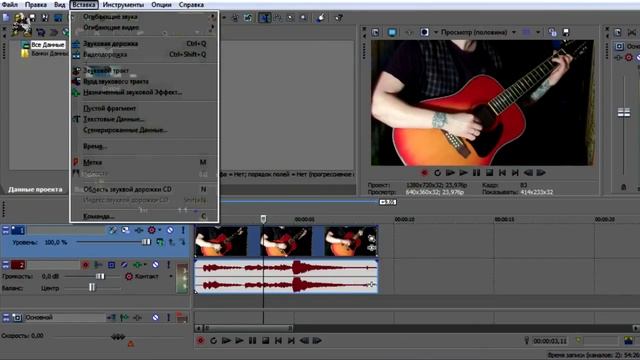Invert phase on audio track 2
Viewport: 640px width, 360px height.
[x=124, y=265]
